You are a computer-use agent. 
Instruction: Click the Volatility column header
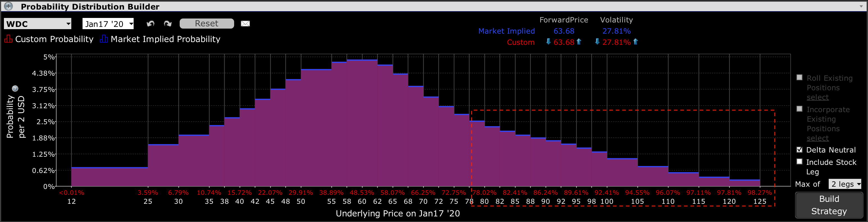pyautogui.click(x=616, y=20)
